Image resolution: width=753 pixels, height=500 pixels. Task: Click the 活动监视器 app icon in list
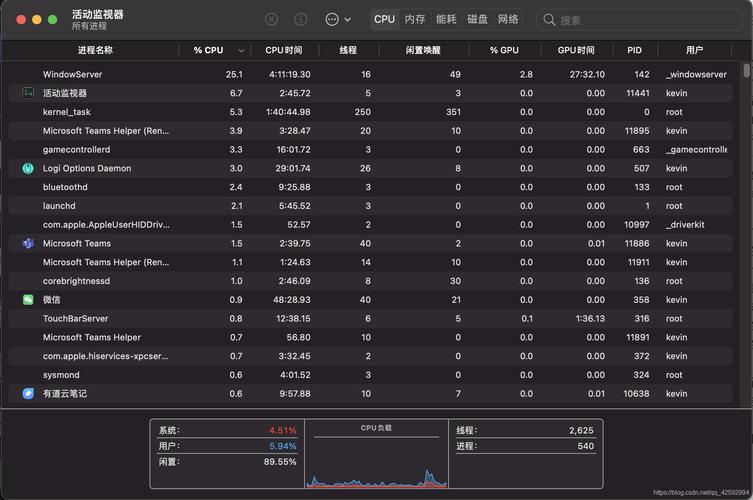28,93
